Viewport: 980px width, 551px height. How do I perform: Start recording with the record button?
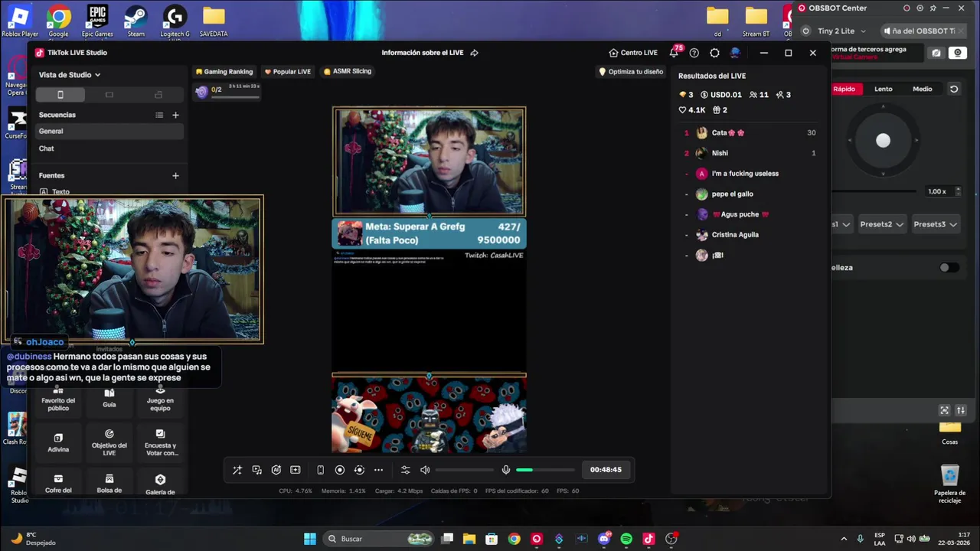(x=340, y=470)
